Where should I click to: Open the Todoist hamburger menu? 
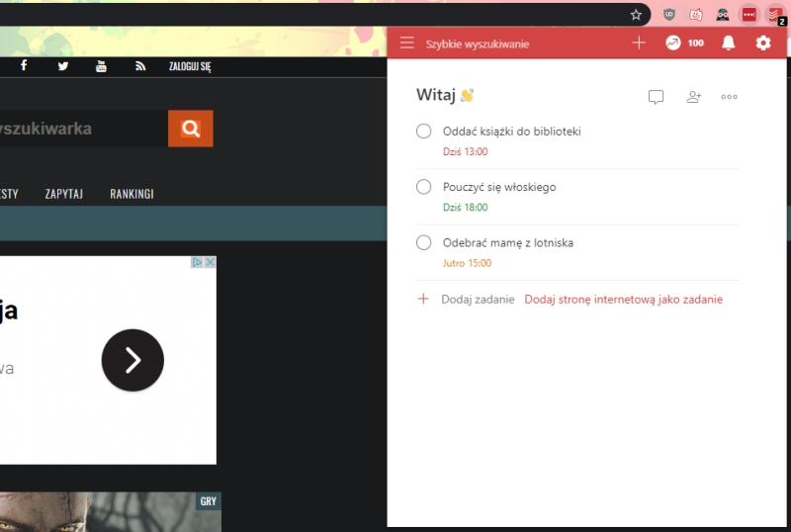[406, 43]
